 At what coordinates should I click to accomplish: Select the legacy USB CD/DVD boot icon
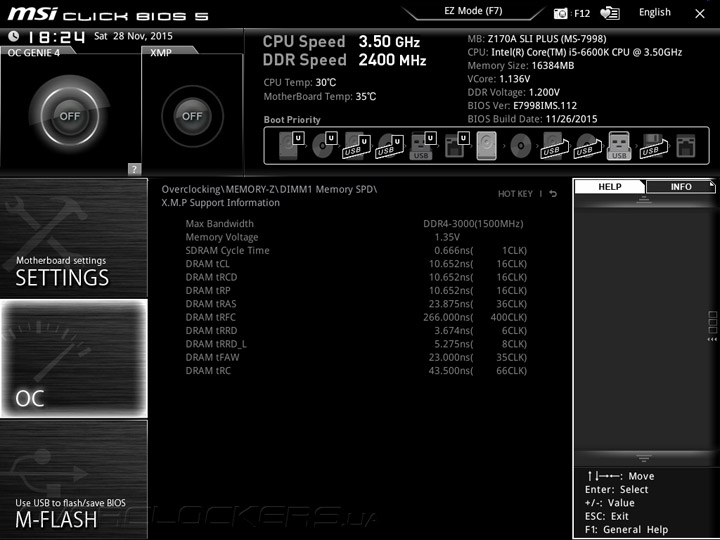588,146
